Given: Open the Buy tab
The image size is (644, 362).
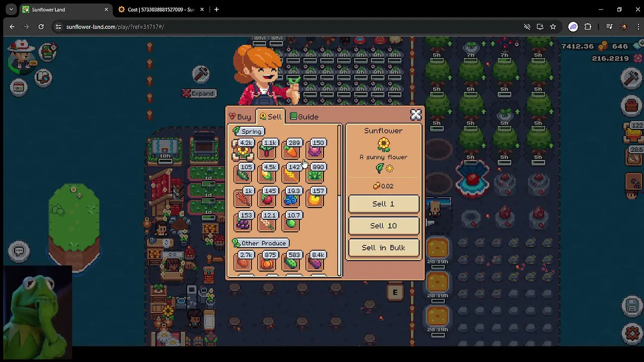Looking at the screenshot, I should 240,117.
